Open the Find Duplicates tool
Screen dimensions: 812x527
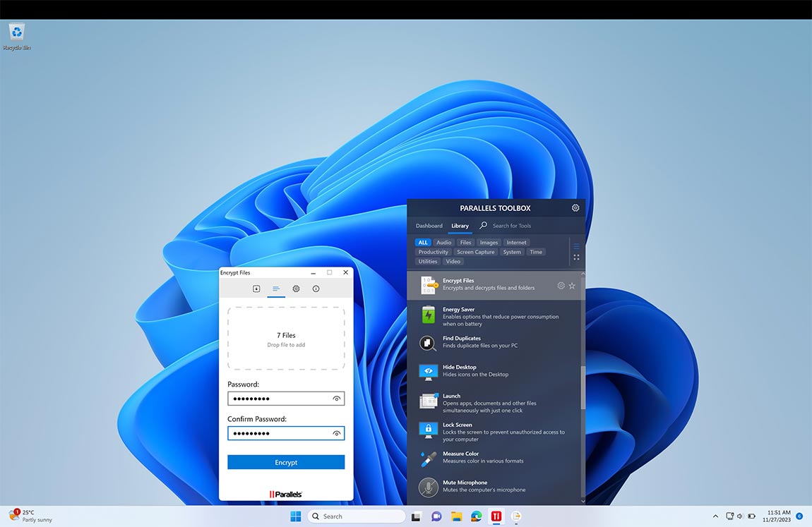[x=466, y=341]
